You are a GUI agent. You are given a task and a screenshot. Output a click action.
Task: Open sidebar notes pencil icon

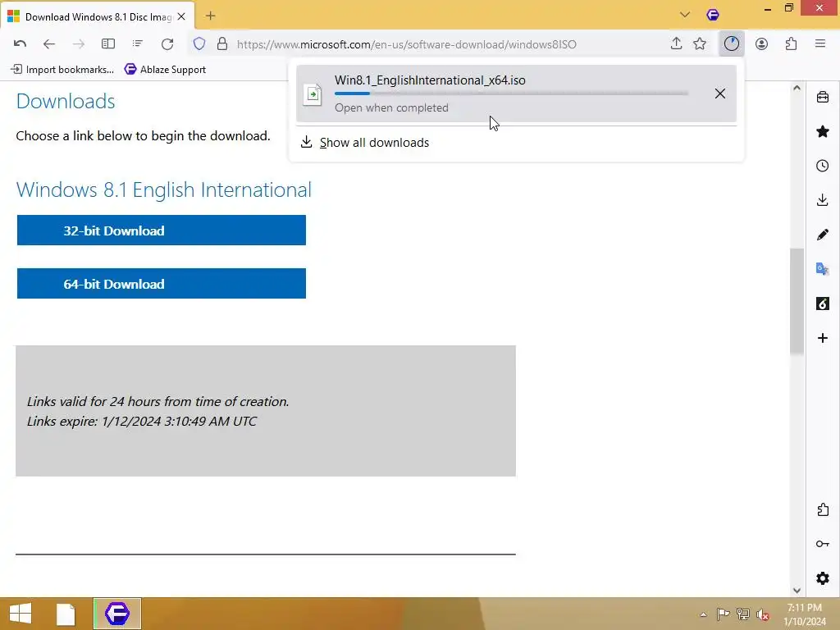(x=823, y=235)
